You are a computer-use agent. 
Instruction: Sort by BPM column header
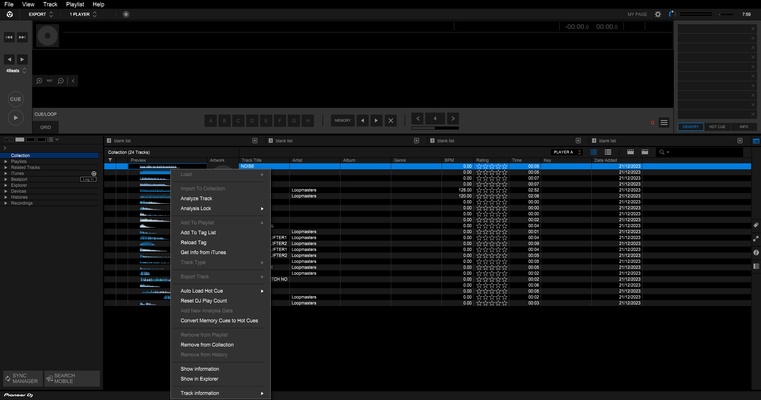tap(449, 160)
